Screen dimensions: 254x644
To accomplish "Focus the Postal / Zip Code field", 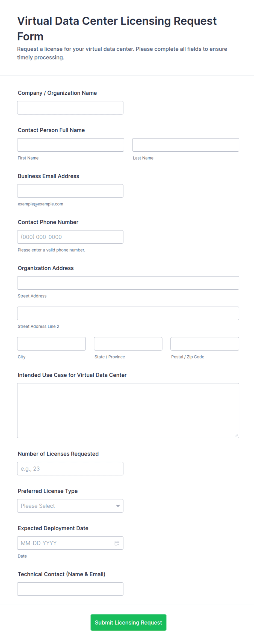I will point(205,344).
